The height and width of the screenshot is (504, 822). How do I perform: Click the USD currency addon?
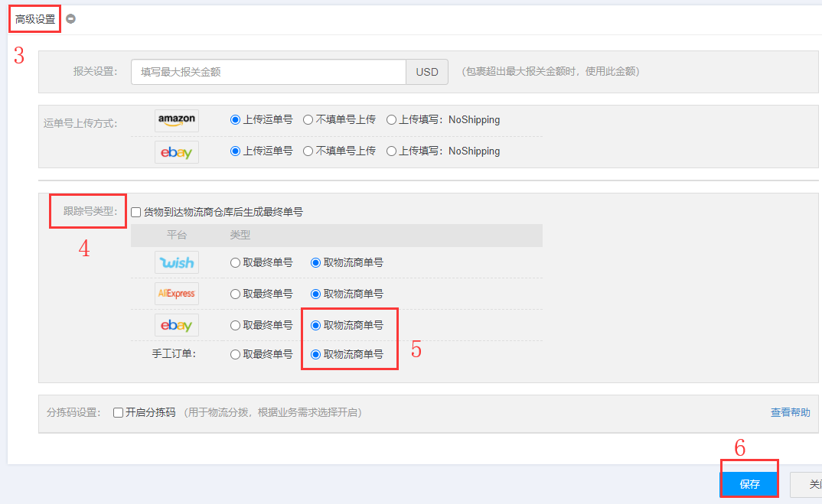(x=427, y=72)
